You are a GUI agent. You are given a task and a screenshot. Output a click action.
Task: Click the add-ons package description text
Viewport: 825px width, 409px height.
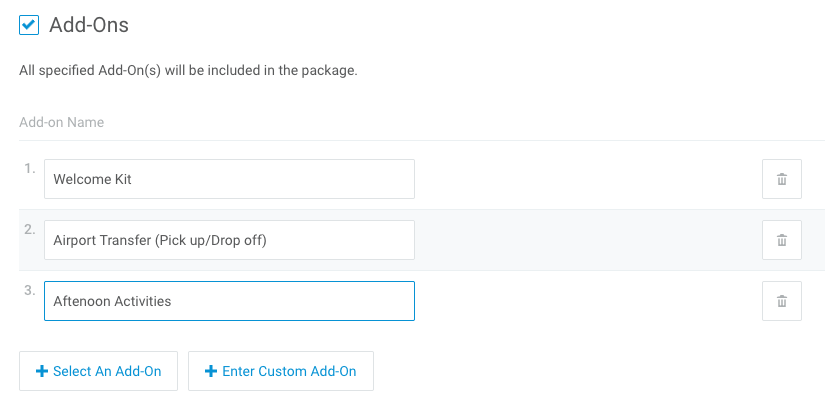click(188, 71)
